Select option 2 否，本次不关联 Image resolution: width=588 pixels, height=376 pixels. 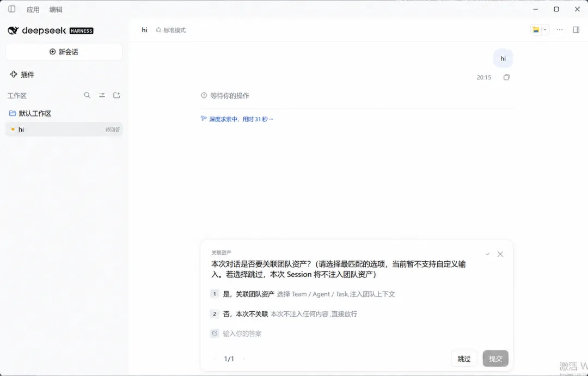(x=284, y=314)
